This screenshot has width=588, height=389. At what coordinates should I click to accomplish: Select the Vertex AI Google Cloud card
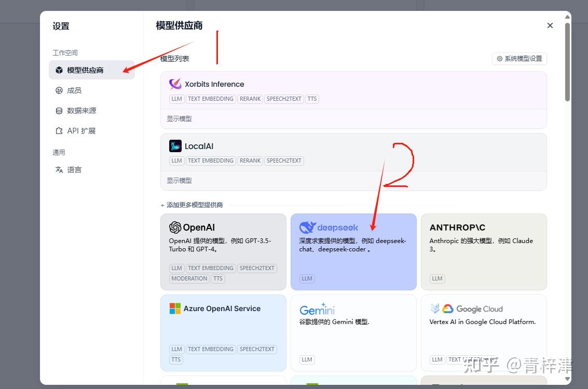[484, 333]
